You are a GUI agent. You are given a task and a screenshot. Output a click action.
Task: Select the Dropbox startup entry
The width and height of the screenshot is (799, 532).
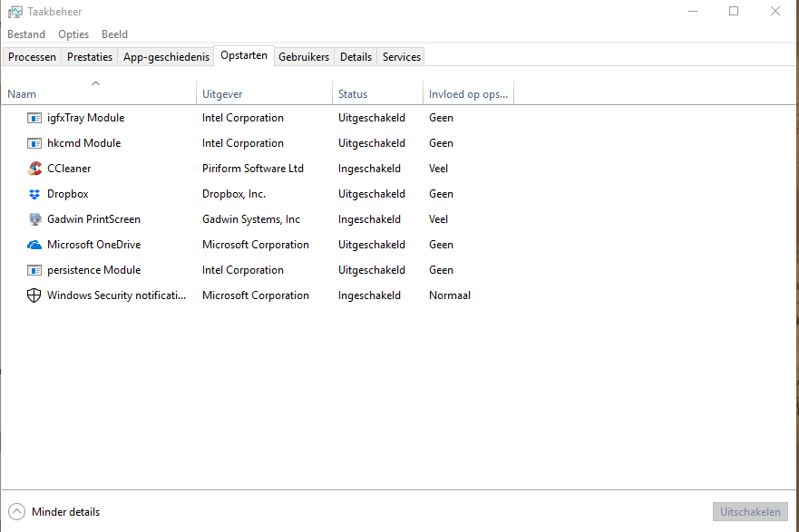point(68,194)
